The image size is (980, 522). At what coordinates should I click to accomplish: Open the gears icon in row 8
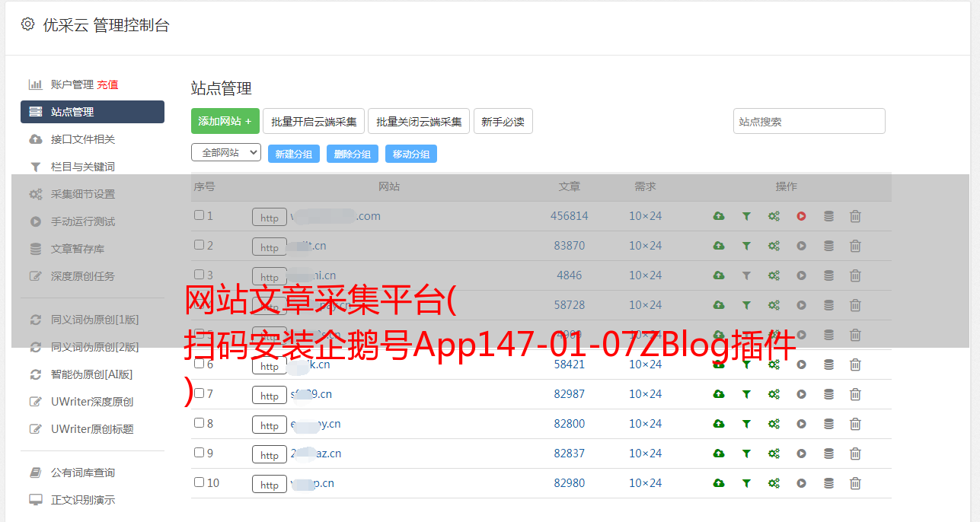click(x=774, y=424)
